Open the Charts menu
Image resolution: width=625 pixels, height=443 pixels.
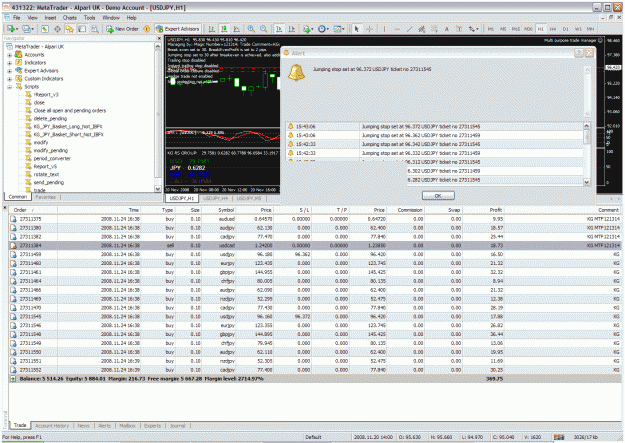click(x=70, y=18)
